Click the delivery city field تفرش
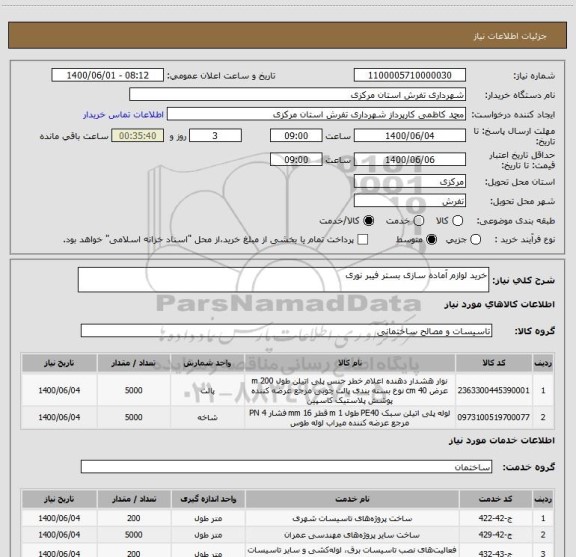This screenshot has height=557, width=576. click(410, 201)
